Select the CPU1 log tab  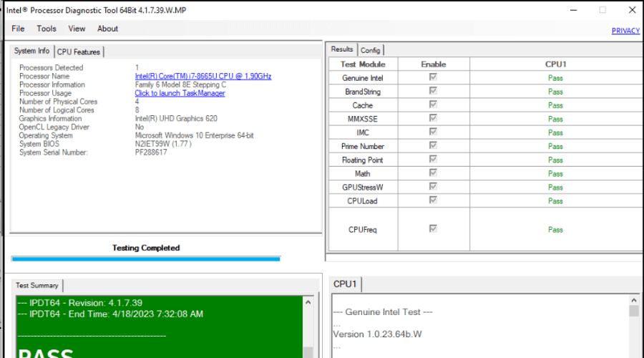pyautogui.click(x=345, y=284)
